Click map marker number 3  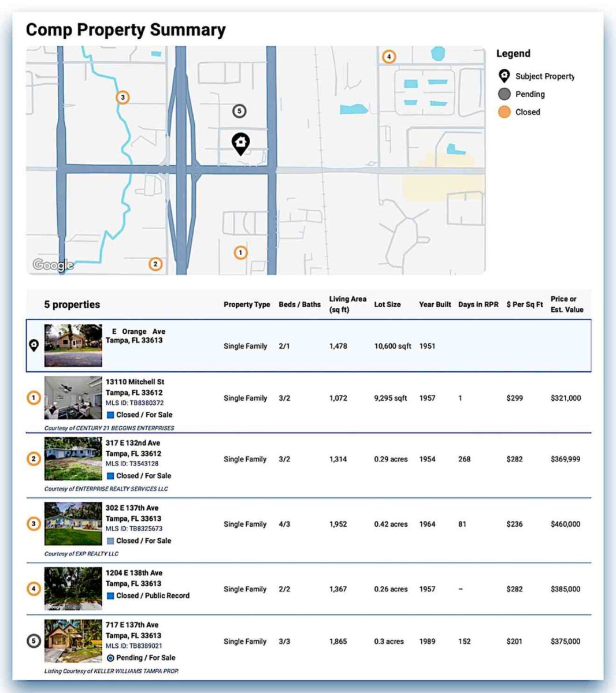point(123,97)
